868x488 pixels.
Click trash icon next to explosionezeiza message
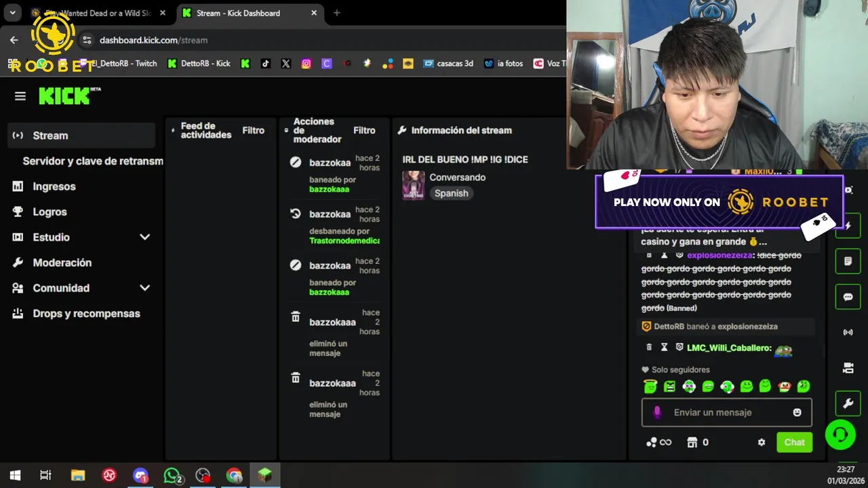[x=649, y=255]
